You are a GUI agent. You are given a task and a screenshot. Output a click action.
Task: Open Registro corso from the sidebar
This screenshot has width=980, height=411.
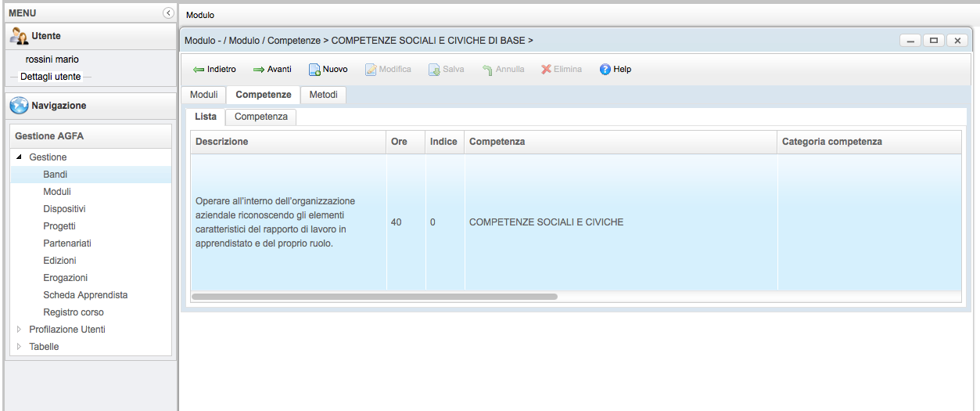tap(74, 312)
